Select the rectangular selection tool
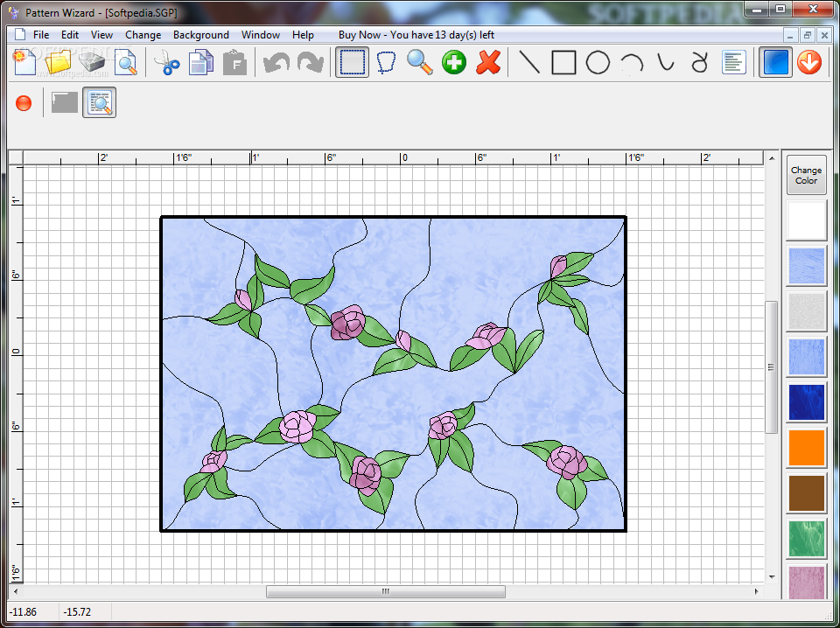The height and width of the screenshot is (628, 840). (352, 62)
